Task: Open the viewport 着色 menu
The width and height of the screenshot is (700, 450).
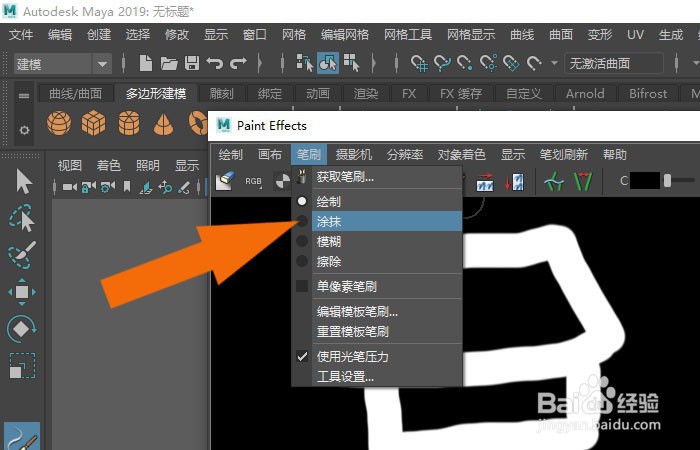Action: (x=108, y=166)
